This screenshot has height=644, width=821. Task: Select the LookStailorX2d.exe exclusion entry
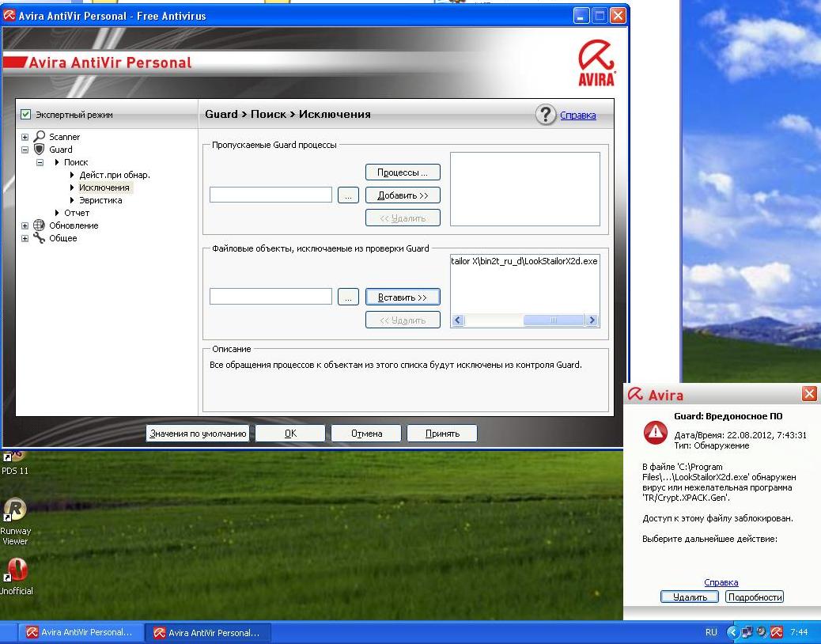[x=524, y=261]
